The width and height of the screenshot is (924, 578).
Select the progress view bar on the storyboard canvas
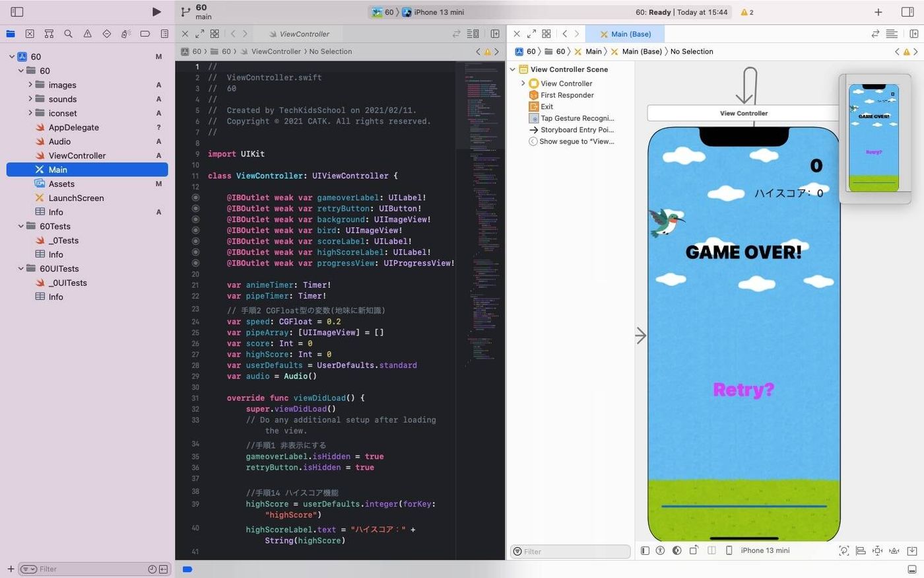point(744,507)
